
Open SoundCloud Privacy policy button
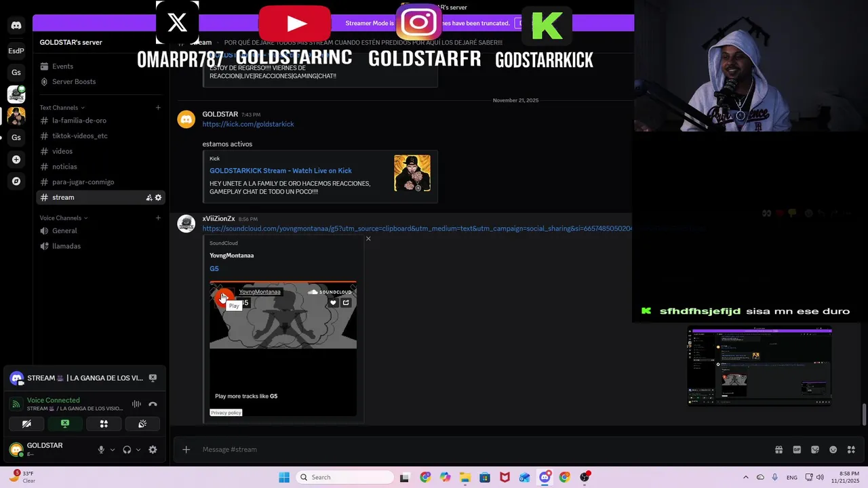(x=226, y=412)
